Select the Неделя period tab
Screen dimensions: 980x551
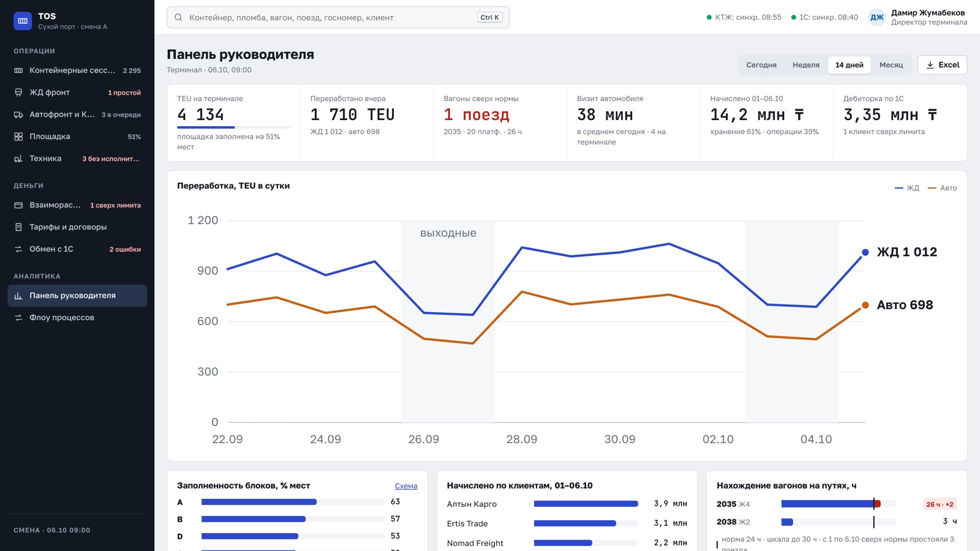(806, 65)
